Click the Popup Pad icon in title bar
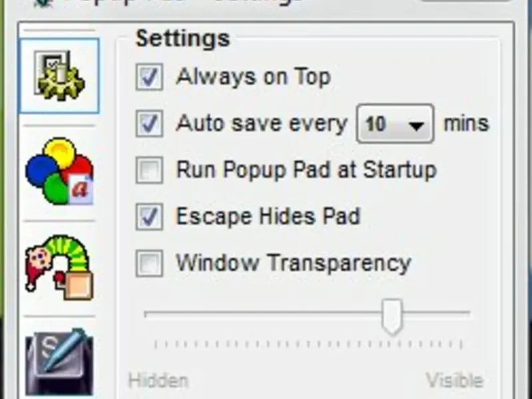 44,3
